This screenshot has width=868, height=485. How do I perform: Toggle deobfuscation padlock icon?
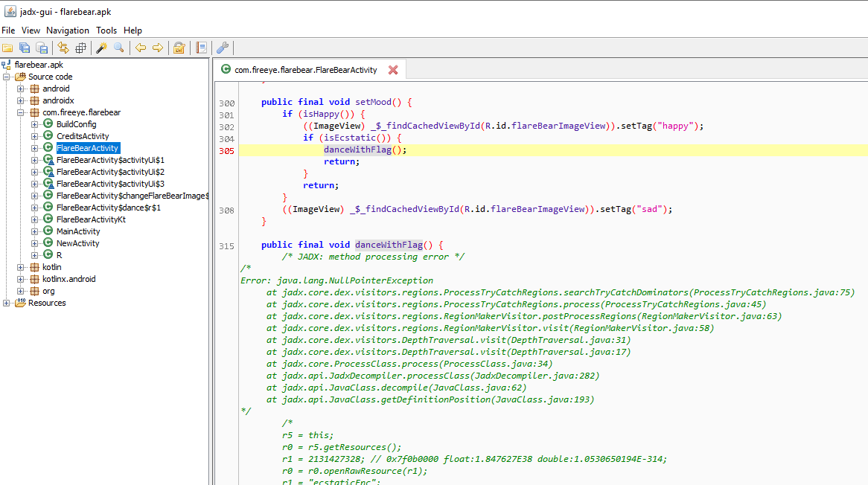coord(179,48)
